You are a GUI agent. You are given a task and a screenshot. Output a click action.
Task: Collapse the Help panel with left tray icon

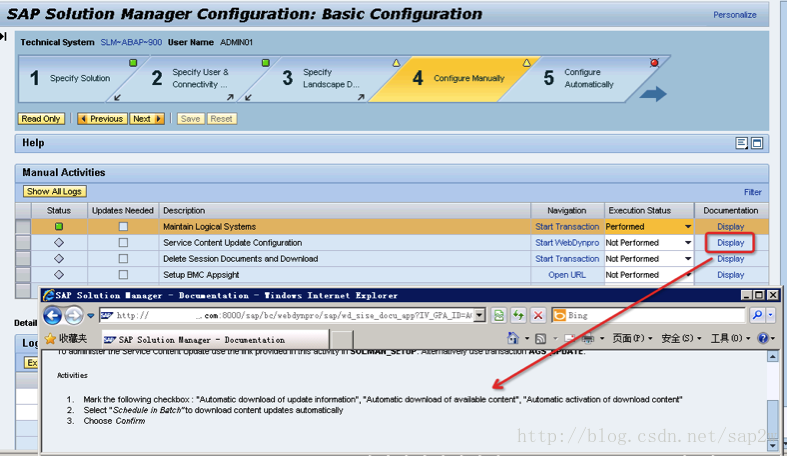point(741,143)
